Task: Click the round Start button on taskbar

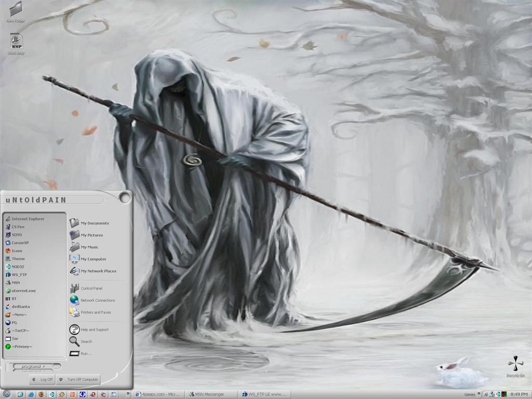Action: click(7, 394)
